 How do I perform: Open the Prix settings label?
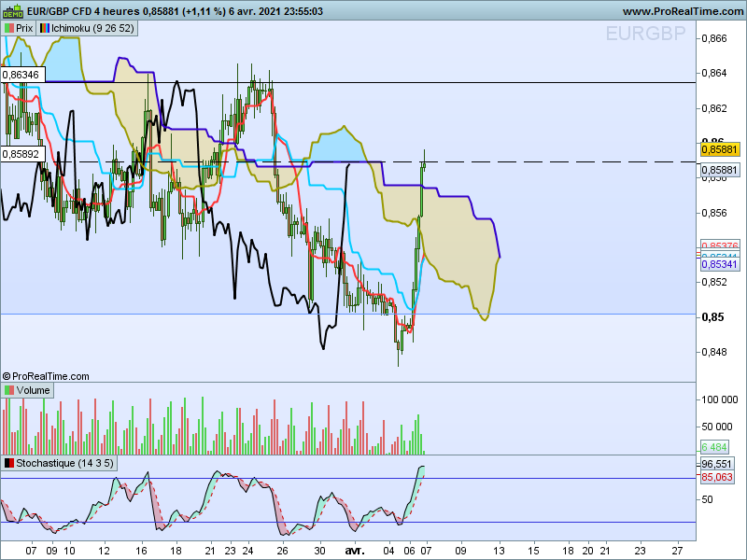point(24,28)
